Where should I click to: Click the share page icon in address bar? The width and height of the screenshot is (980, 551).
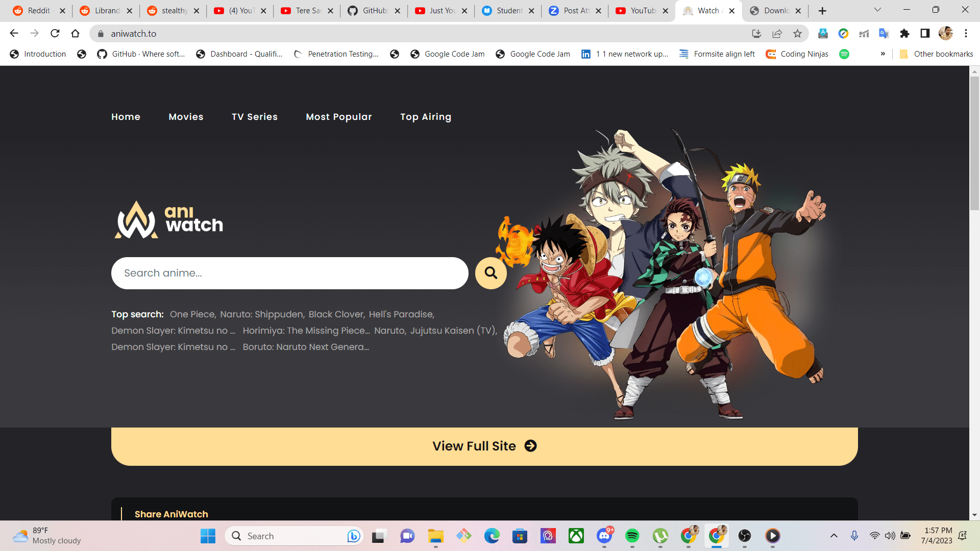[x=777, y=34]
